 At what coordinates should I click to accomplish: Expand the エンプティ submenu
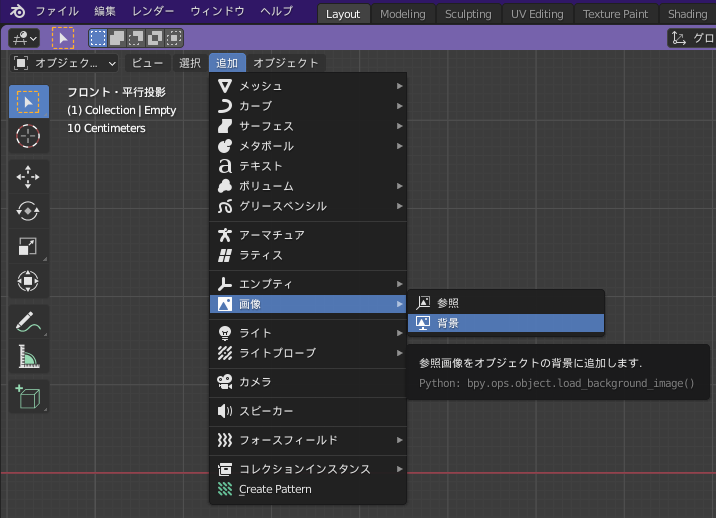(308, 284)
